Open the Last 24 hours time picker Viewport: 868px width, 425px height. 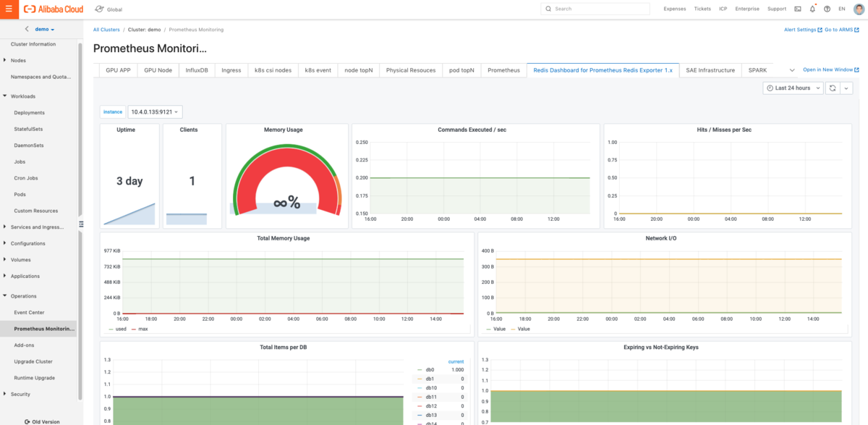point(793,88)
